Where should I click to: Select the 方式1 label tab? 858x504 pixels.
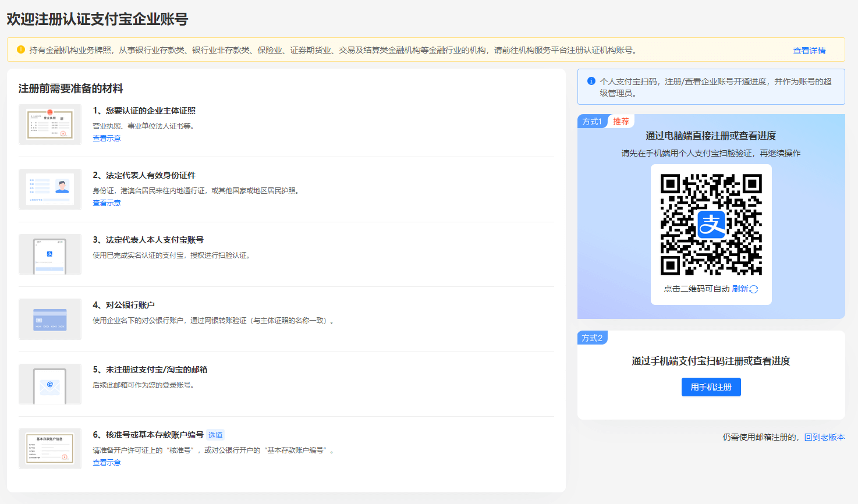592,122
